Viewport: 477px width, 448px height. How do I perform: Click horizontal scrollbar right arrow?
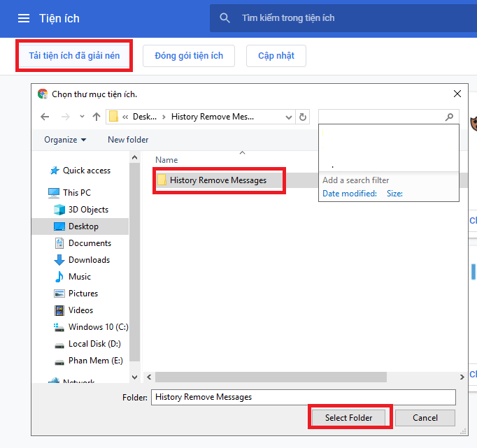click(x=462, y=377)
